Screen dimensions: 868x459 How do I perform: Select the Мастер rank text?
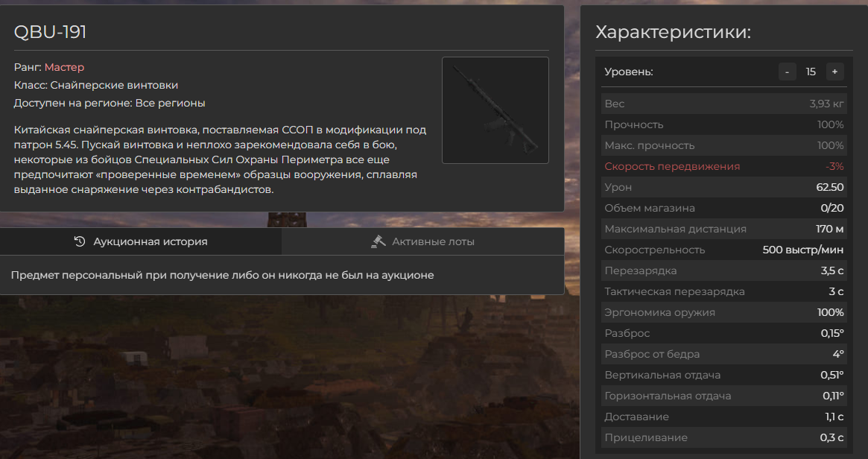pyautogui.click(x=64, y=67)
